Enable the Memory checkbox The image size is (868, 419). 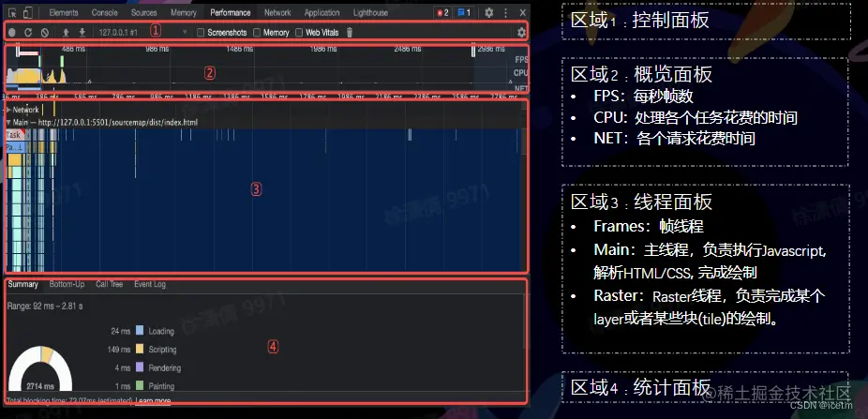point(257,33)
